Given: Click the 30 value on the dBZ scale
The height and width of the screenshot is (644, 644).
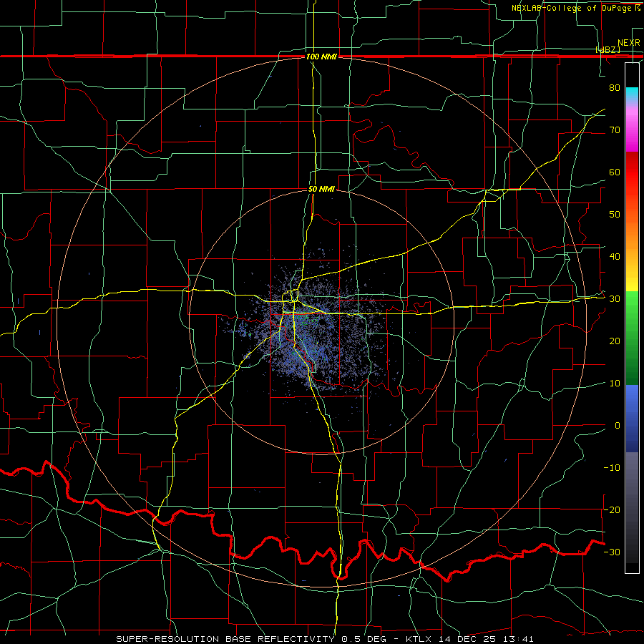Looking at the screenshot, I should [615, 299].
